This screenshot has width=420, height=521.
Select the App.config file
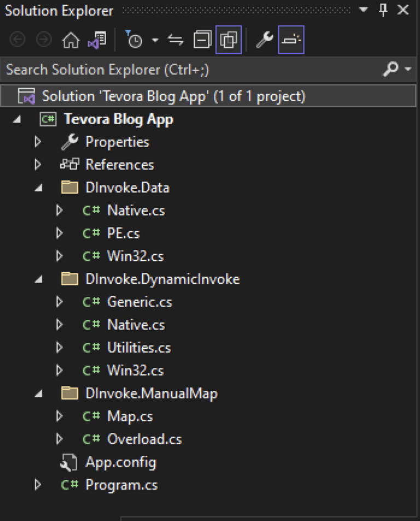[121, 462]
